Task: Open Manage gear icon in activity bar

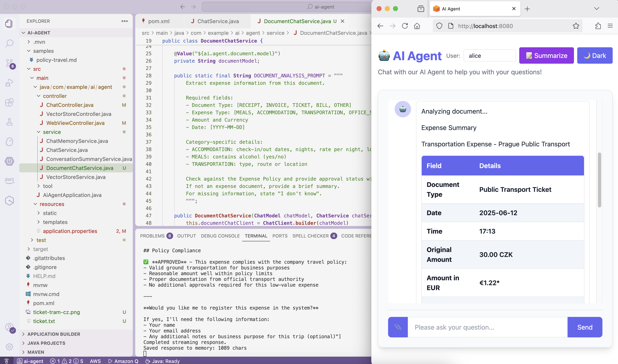Action: [x=9, y=347]
